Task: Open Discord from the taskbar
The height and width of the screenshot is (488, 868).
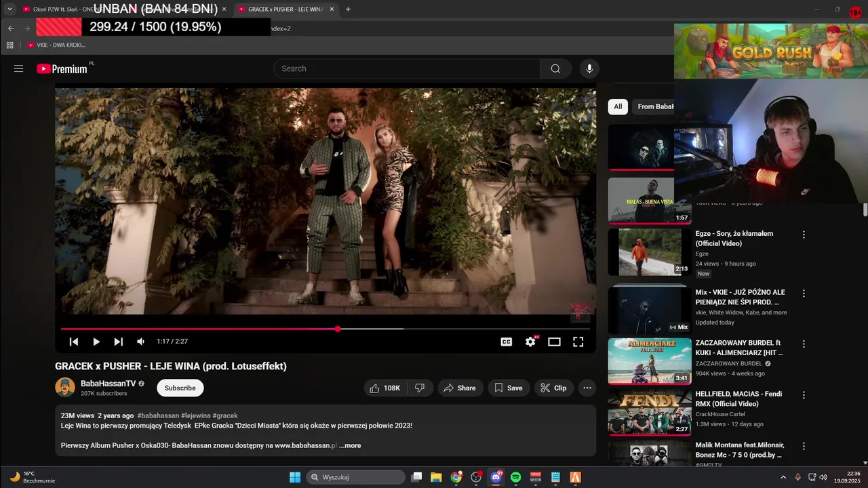Action: [x=496, y=477]
